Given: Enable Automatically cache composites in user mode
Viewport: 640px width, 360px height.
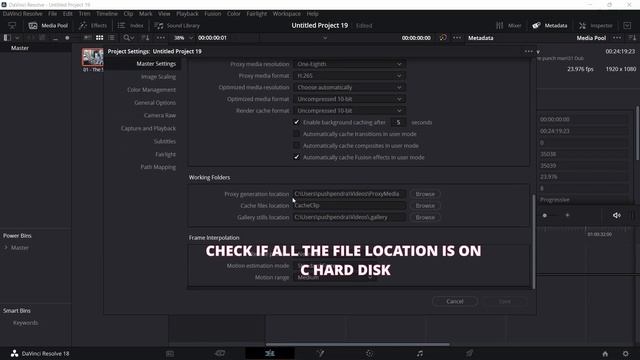Looking at the screenshot, I should [x=296, y=145].
